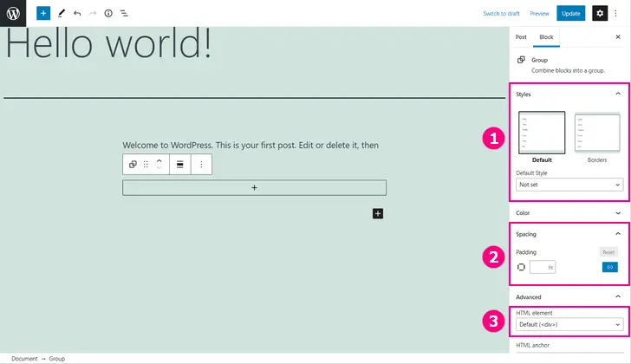Switch to the Post tab
Image resolution: width=631 pixels, height=364 pixels.
coord(521,37)
